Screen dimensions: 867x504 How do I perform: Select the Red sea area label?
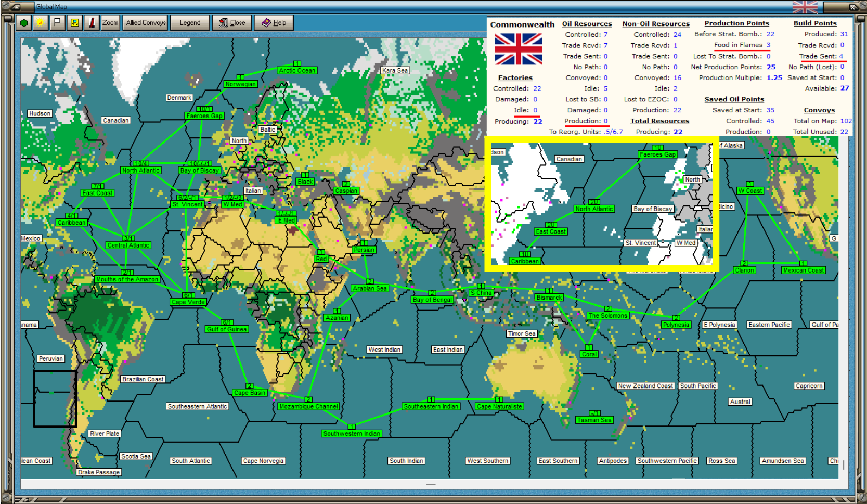[x=321, y=259]
